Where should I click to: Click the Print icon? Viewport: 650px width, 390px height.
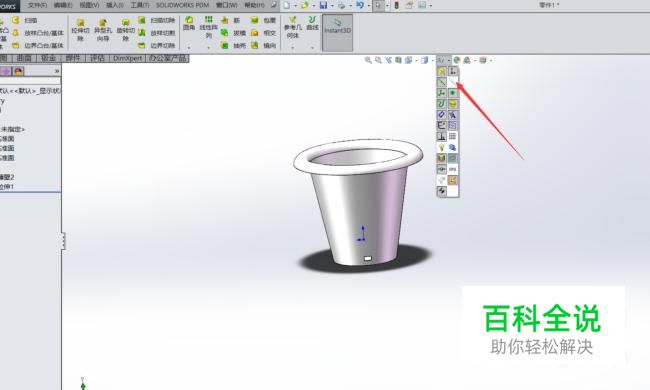pyautogui.click(x=342, y=5)
